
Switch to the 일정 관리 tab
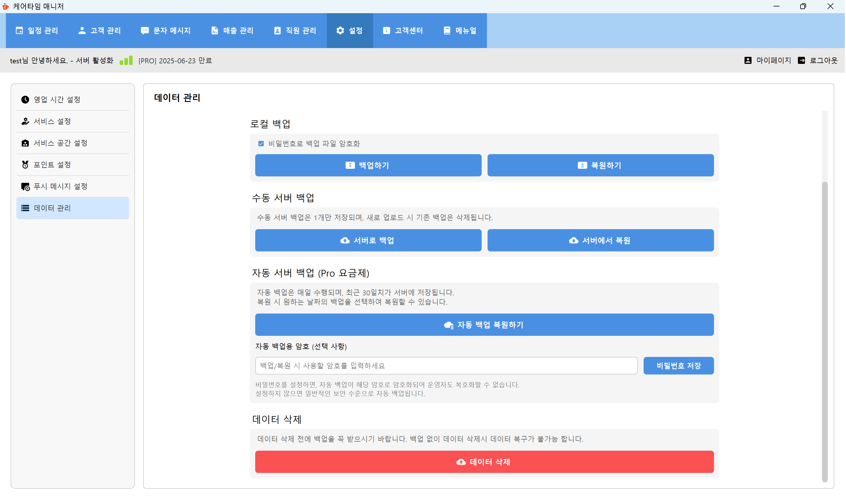37,30
